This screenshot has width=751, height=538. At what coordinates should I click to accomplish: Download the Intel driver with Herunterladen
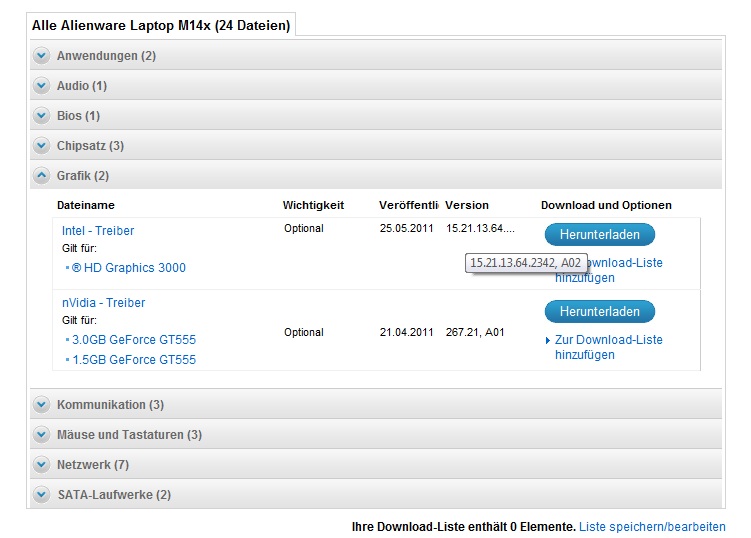pyautogui.click(x=599, y=234)
